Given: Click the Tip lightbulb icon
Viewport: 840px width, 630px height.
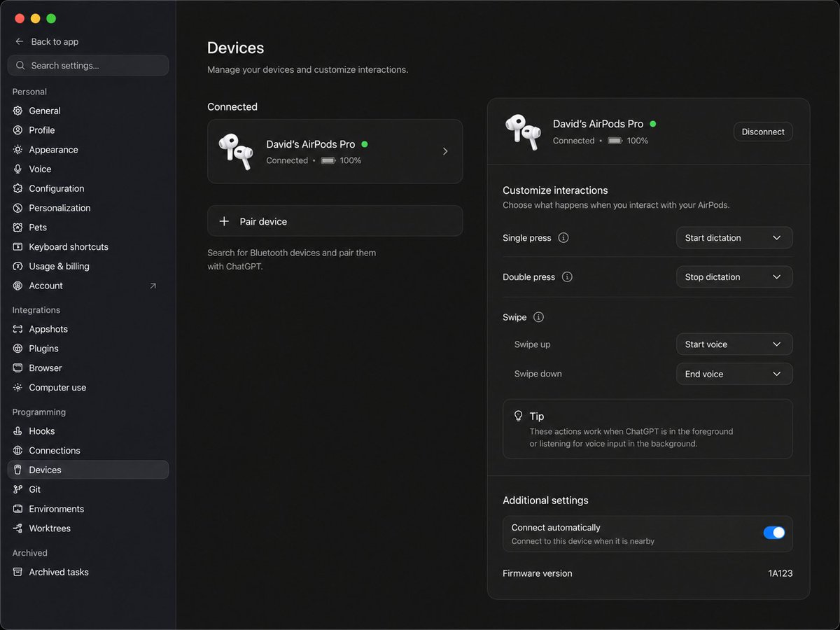Looking at the screenshot, I should point(519,416).
